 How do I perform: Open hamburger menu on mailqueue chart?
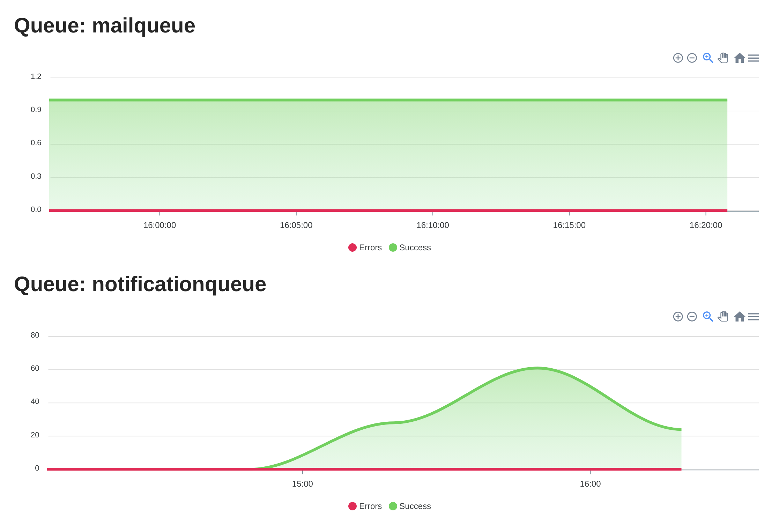point(754,58)
